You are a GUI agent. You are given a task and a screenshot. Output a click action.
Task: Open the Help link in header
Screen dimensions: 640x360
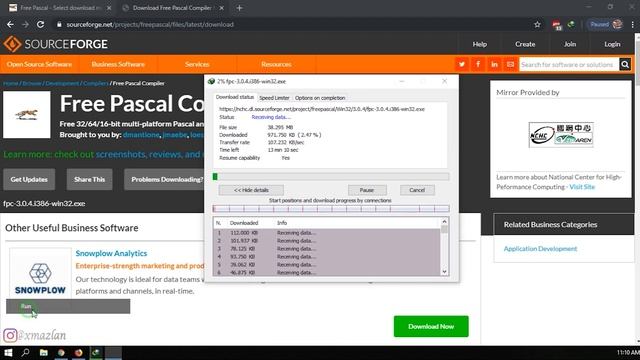(480, 44)
